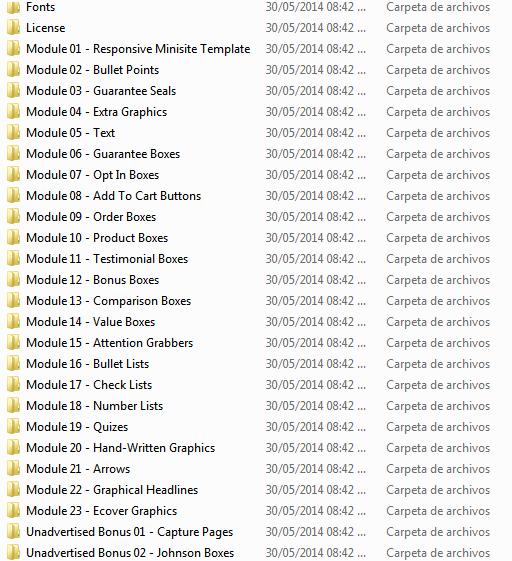Select the Module 22 - Graphical Headlines name
The height and width of the screenshot is (561, 512).
point(112,490)
